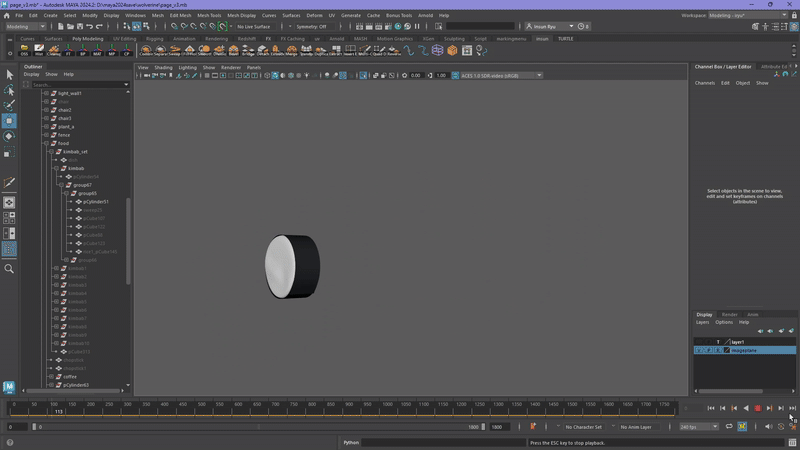Click the Outliner vertical scrollbar

(x=128, y=240)
